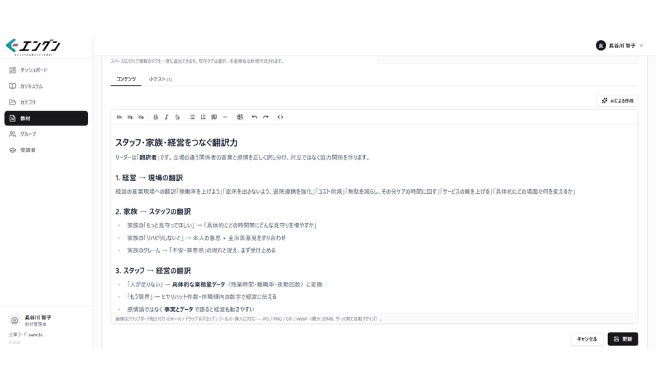Click the bullet 家族の「もっと見守ってほしい」

coord(222,226)
